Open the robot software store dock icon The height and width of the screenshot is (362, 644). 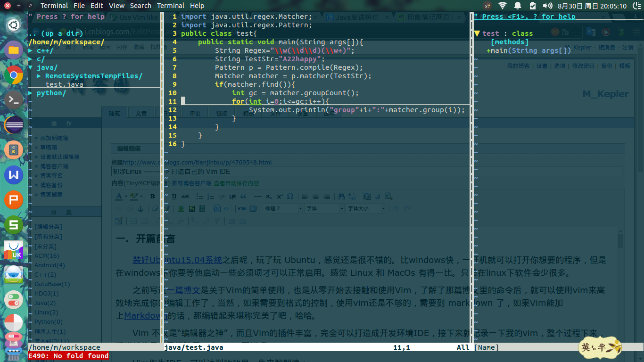click(x=14, y=275)
